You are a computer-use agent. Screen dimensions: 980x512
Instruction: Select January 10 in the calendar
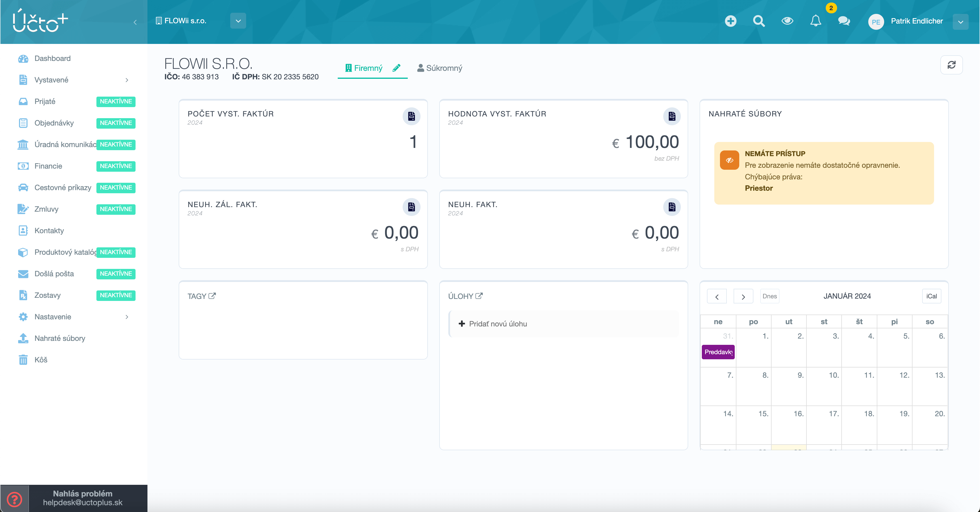pos(824,386)
